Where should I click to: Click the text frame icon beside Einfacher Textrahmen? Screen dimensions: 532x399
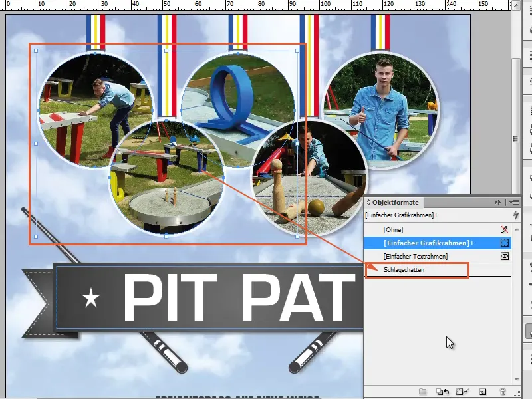(x=505, y=257)
